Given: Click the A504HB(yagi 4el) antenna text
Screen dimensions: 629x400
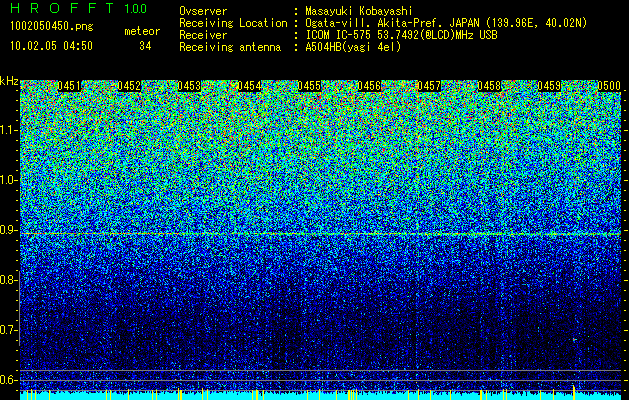Looking at the screenshot, I should pos(353,47).
